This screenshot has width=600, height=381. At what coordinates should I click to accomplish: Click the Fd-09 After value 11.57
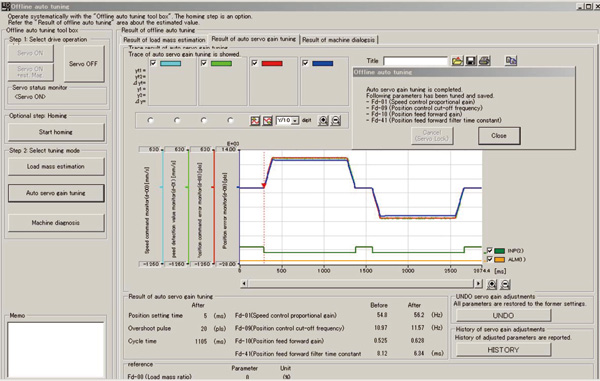coord(417,328)
